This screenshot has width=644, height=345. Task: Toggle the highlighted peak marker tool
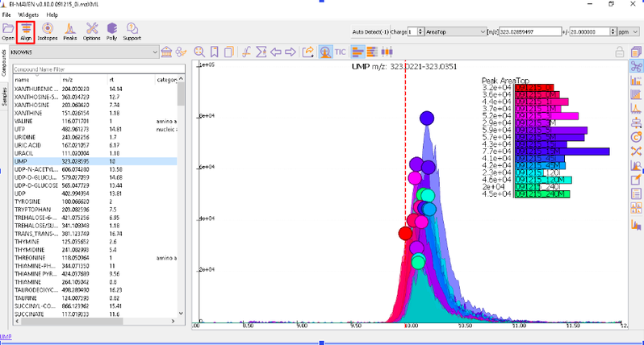[x=325, y=52]
